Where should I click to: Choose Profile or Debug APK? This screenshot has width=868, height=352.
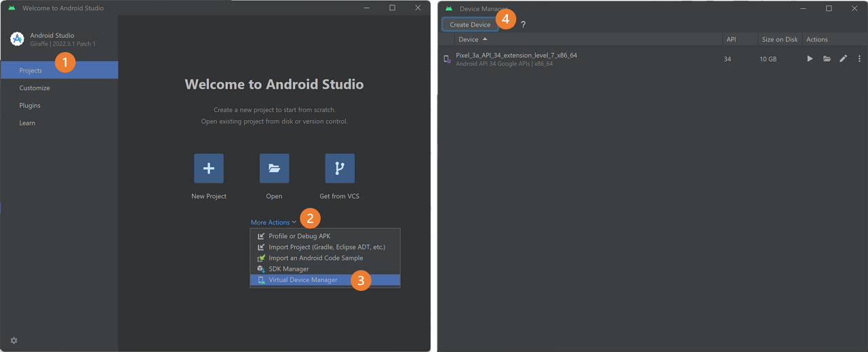pos(325,236)
